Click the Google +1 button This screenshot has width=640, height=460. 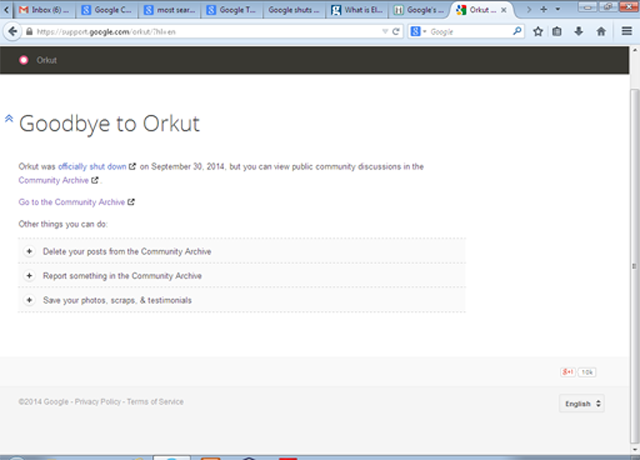coord(568,372)
